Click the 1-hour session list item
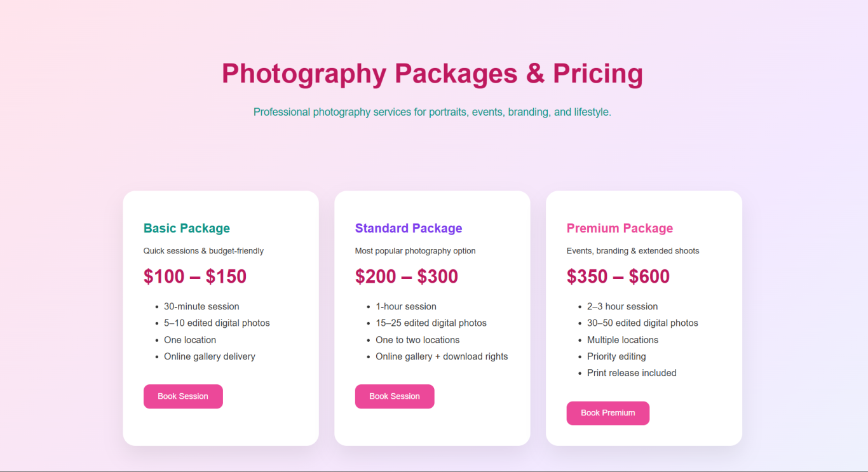This screenshot has height=472, width=868. pyautogui.click(x=406, y=306)
